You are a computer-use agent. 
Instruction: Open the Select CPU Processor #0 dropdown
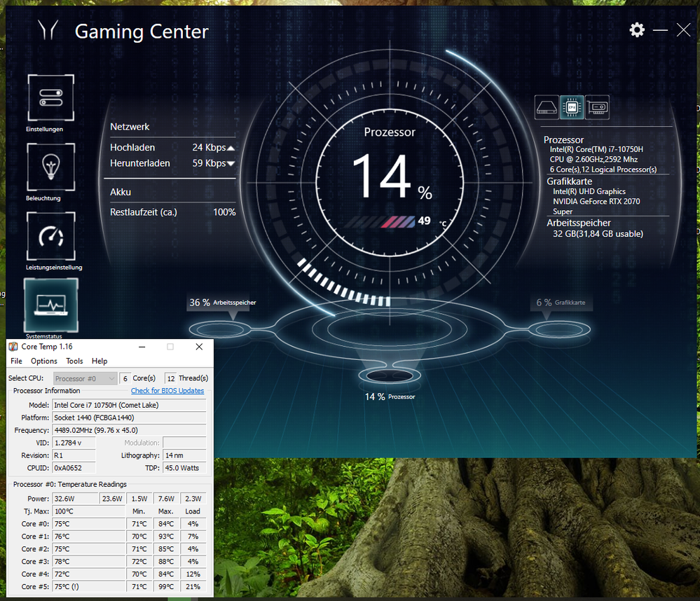85,378
